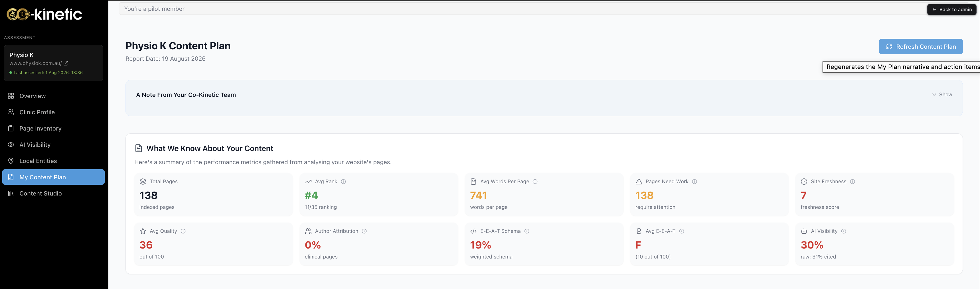The height and width of the screenshot is (289, 980).
Task: Click the Total Pages layers icon
Action: coord(143,182)
